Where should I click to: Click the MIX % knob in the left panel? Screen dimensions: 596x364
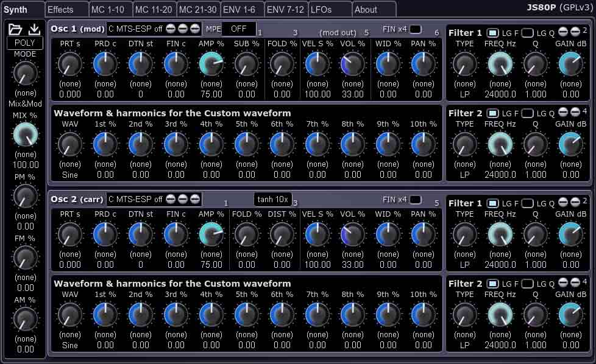[x=25, y=135]
